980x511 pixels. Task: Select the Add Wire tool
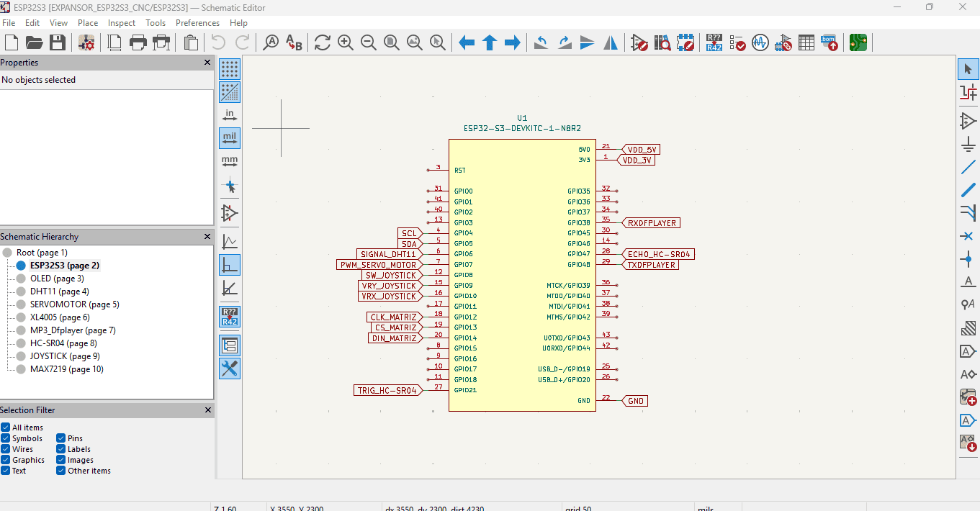(x=968, y=167)
